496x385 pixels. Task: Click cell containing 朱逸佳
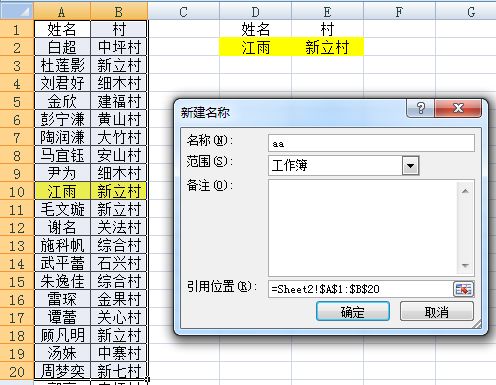[62, 281]
